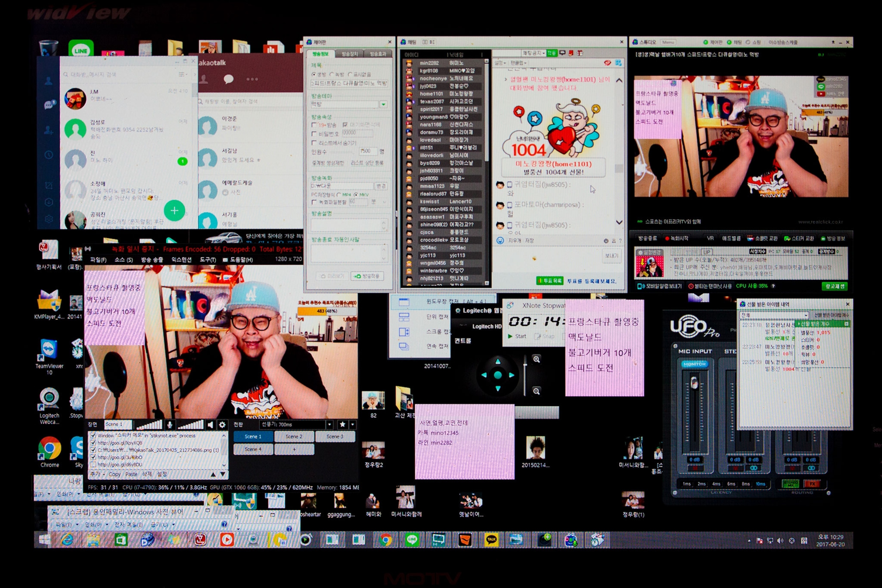Image resolution: width=882 pixels, height=588 pixels.
Task: Open the 도구(T) menu in XSplit
Action: (x=208, y=260)
